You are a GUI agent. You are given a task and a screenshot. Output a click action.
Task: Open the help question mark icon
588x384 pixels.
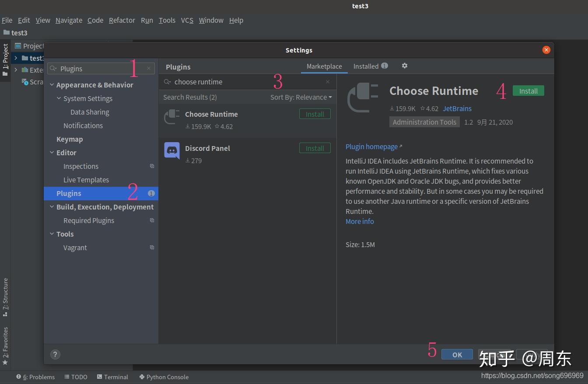click(55, 354)
